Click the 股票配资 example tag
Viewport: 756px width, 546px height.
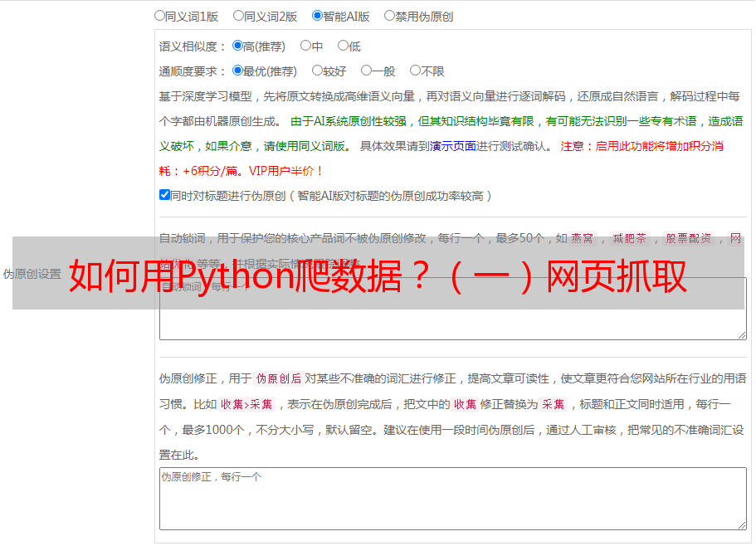point(689,238)
